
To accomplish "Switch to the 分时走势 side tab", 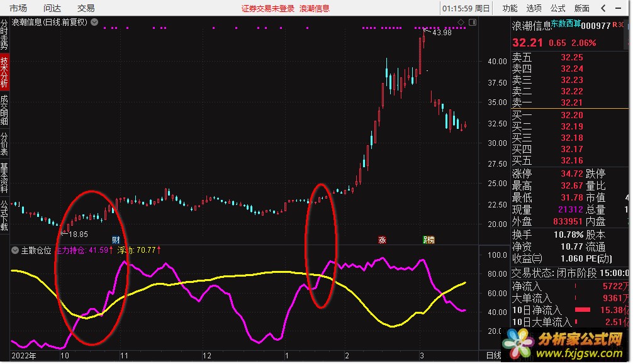I will coord(4,34).
